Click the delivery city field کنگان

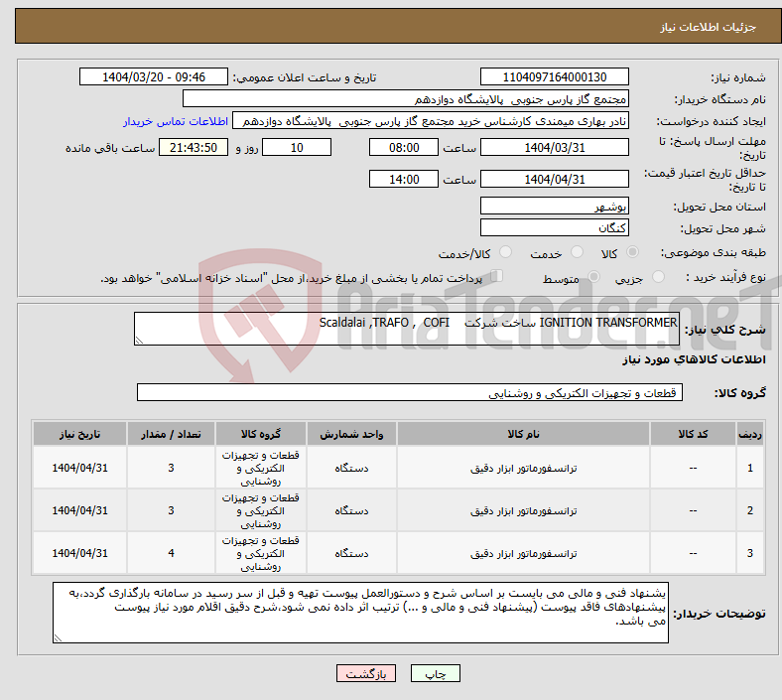click(554, 227)
